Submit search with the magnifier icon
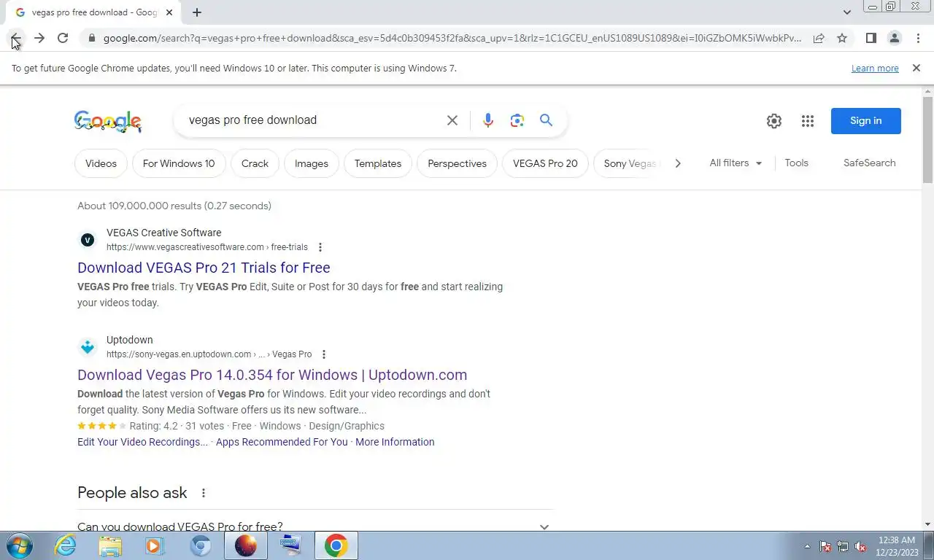Image resolution: width=934 pixels, height=560 pixels. (x=547, y=120)
